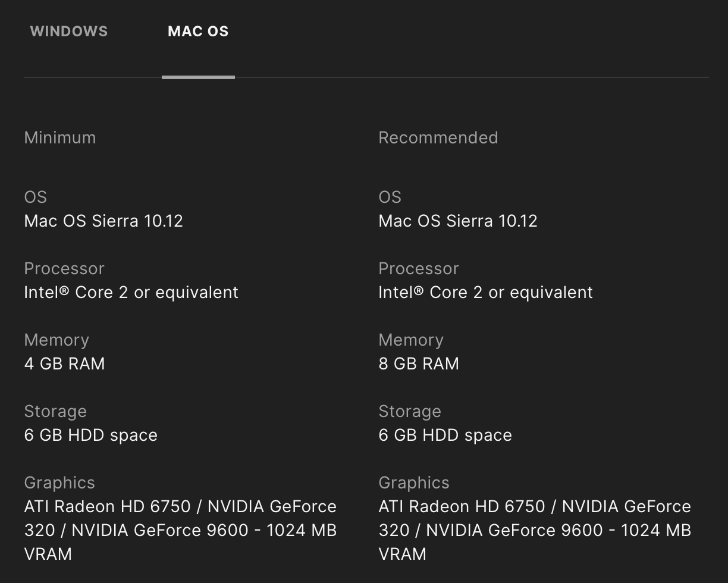Click Mac OS Sierra 10.12 under Minimum
The height and width of the screenshot is (583, 728).
tap(103, 221)
